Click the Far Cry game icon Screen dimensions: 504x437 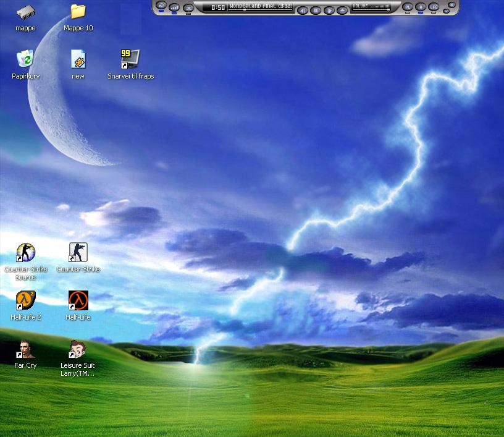(25, 349)
